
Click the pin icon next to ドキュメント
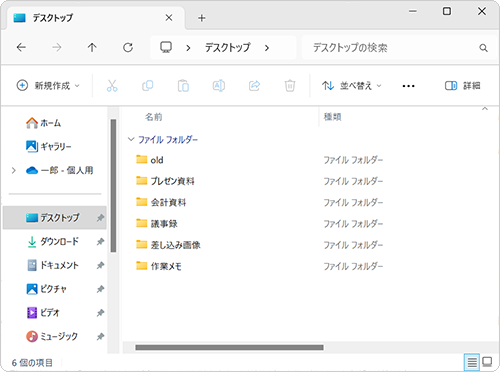coord(100,265)
